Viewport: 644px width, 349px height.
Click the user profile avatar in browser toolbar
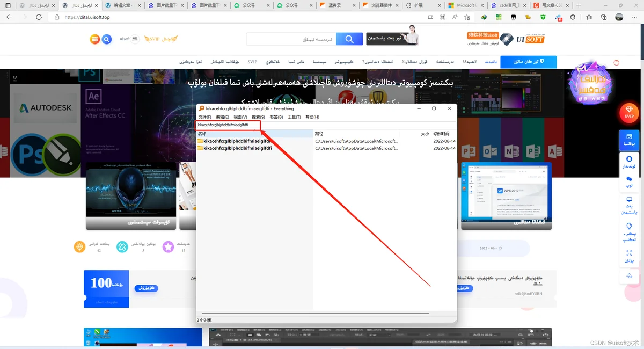619,17
